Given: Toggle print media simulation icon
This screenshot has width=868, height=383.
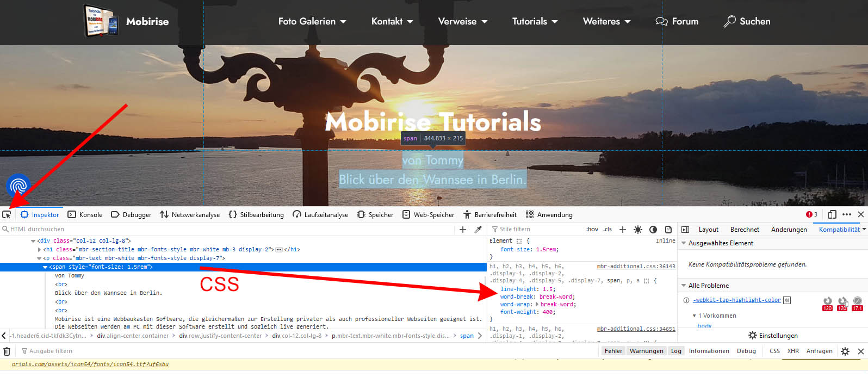Looking at the screenshot, I should [668, 230].
